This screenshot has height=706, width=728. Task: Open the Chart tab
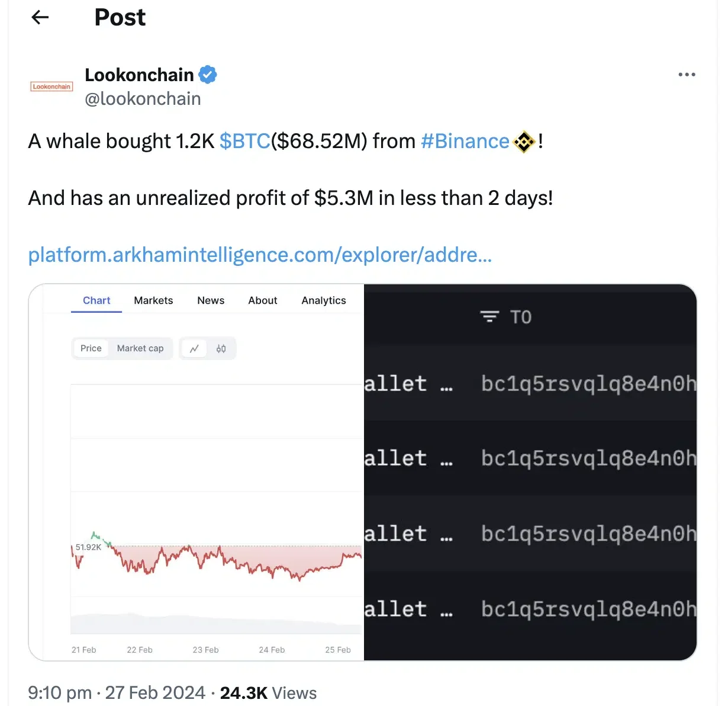(x=96, y=300)
